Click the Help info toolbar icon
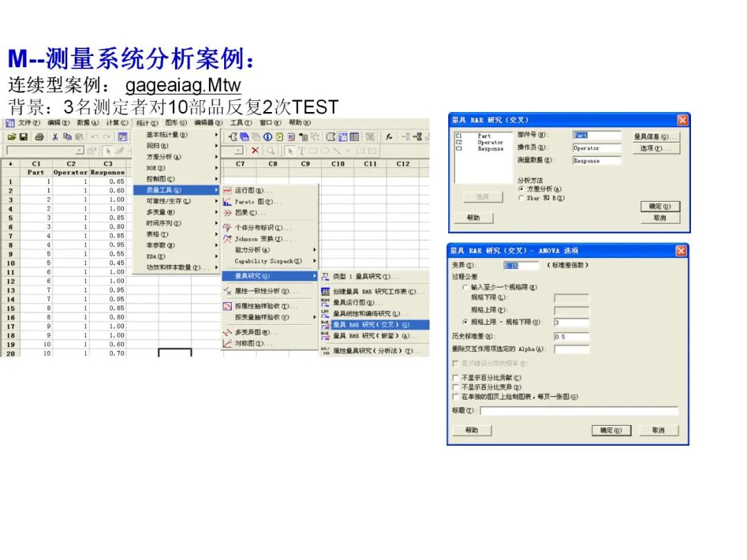 click(x=267, y=136)
